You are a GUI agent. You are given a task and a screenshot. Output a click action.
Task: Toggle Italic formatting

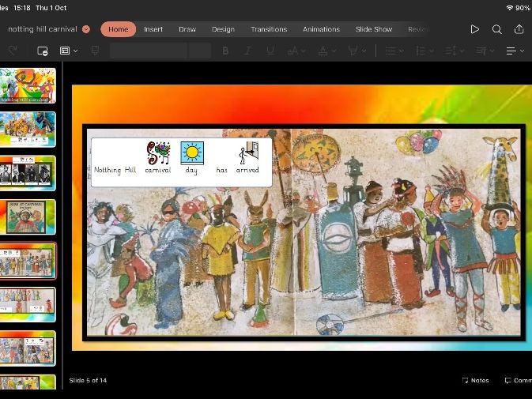pos(247,51)
